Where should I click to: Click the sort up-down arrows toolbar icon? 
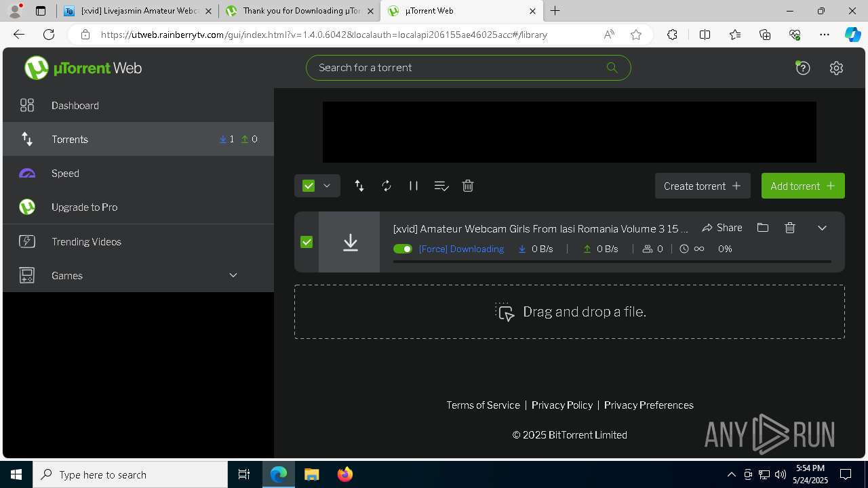[x=359, y=186]
